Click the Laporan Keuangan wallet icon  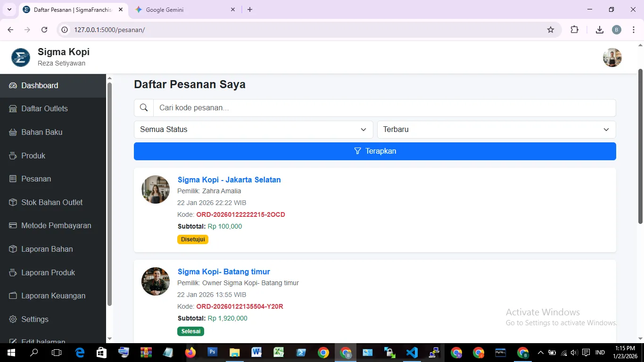tap(13, 296)
